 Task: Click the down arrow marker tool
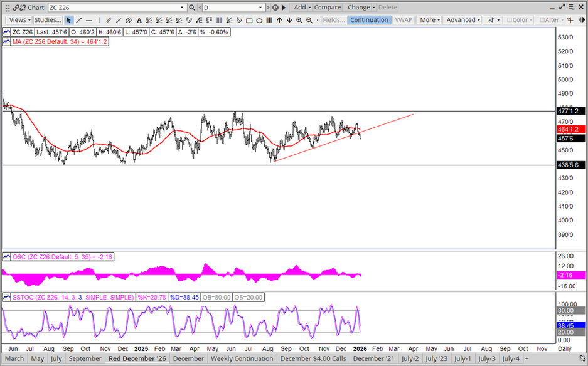tap(289, 20)
